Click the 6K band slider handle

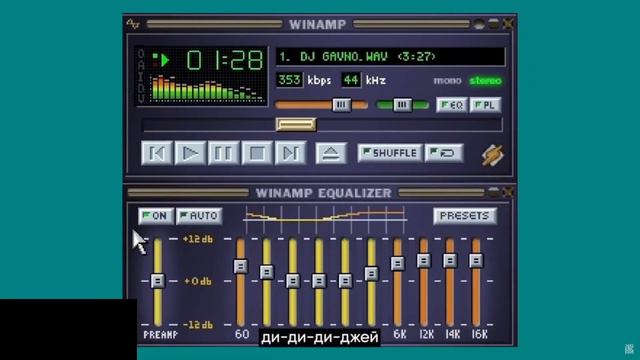(398, 263)
